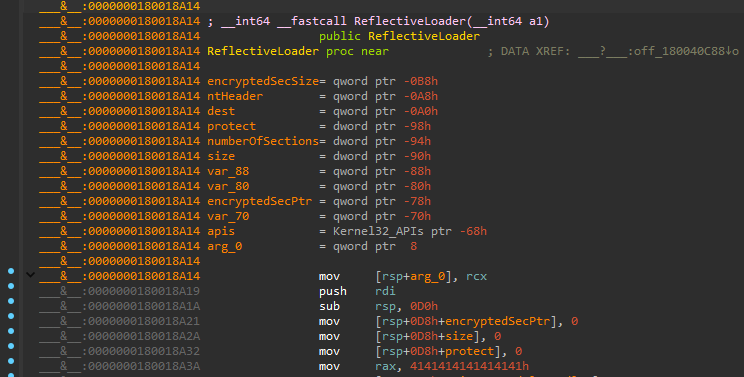
Task: Click the size operand in mov [rsp+0D8h+size]
Action: (459, 336)
